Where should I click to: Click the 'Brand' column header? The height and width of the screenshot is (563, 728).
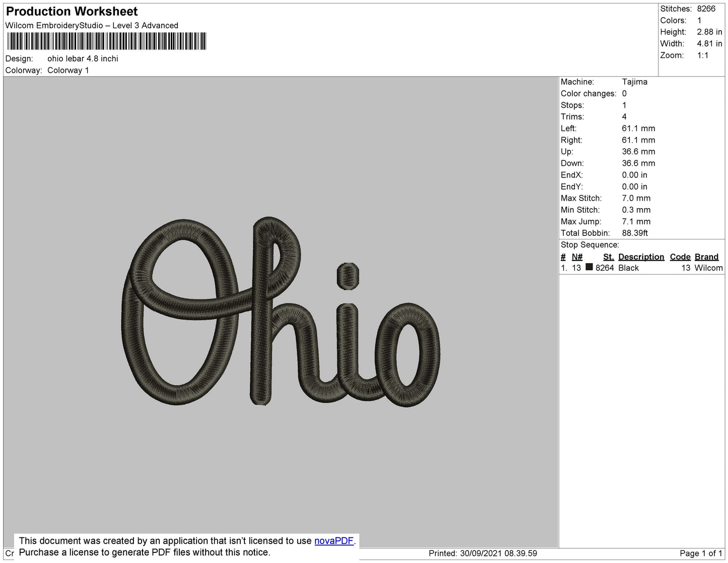tap(706, 257)
